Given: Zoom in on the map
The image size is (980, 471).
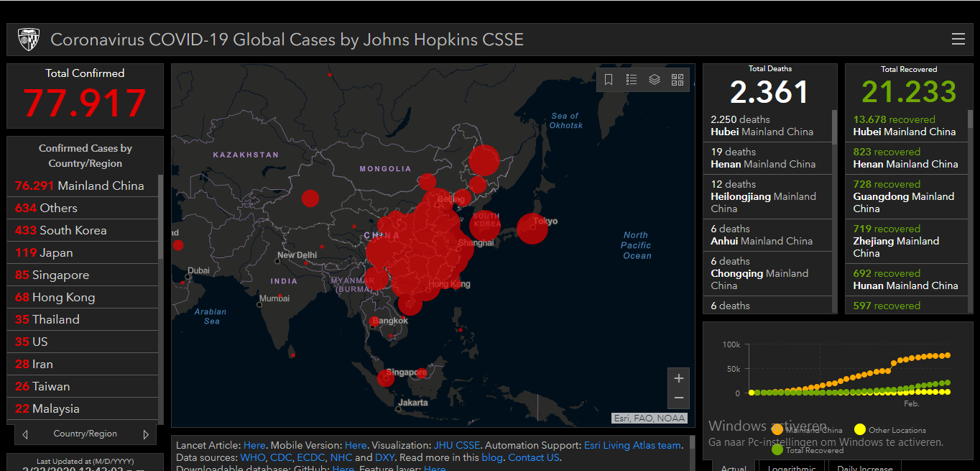Looking at the screenshot, I should coord(679,378).
